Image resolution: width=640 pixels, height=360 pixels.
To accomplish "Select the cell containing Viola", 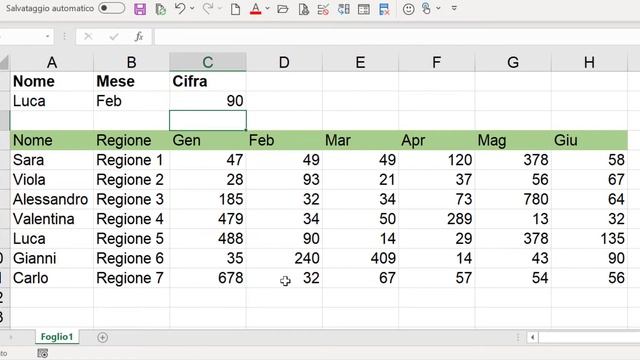I will point(51,180).
